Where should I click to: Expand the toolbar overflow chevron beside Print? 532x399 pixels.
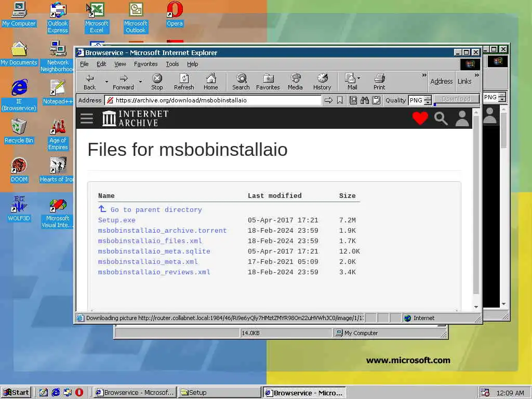click(x=424, y=75)
